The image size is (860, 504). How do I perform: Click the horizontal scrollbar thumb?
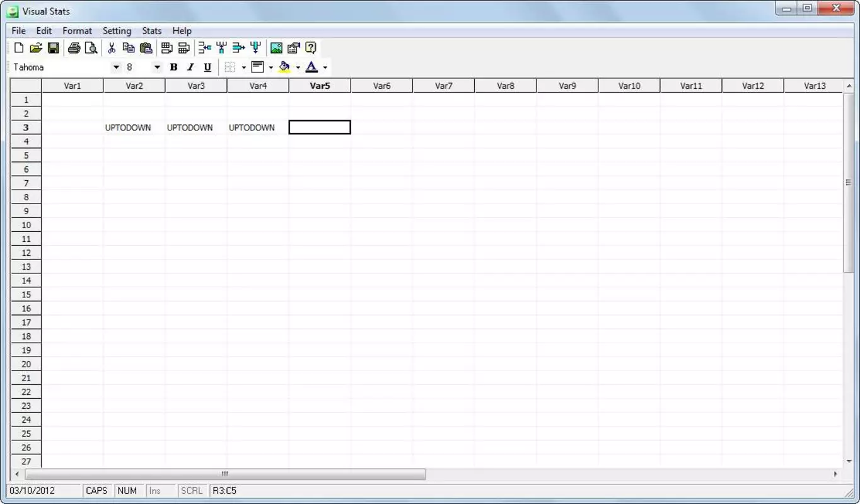225,474
